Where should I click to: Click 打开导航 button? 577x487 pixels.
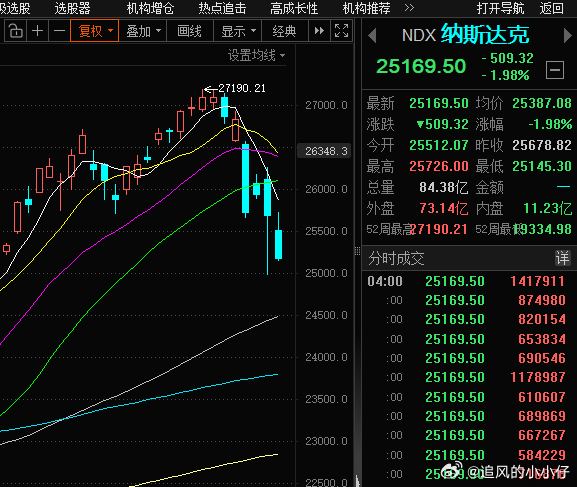point(500,8)
